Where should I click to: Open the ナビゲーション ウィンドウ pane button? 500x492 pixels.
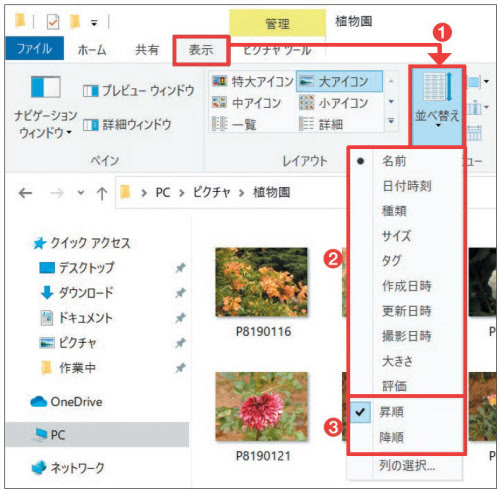coord(45,107)
